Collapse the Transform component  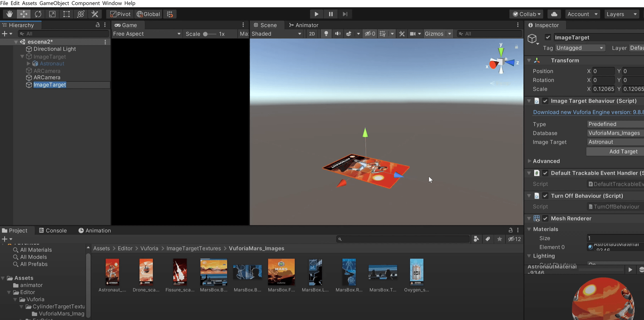pyautogui.click(x=529, y=60)
